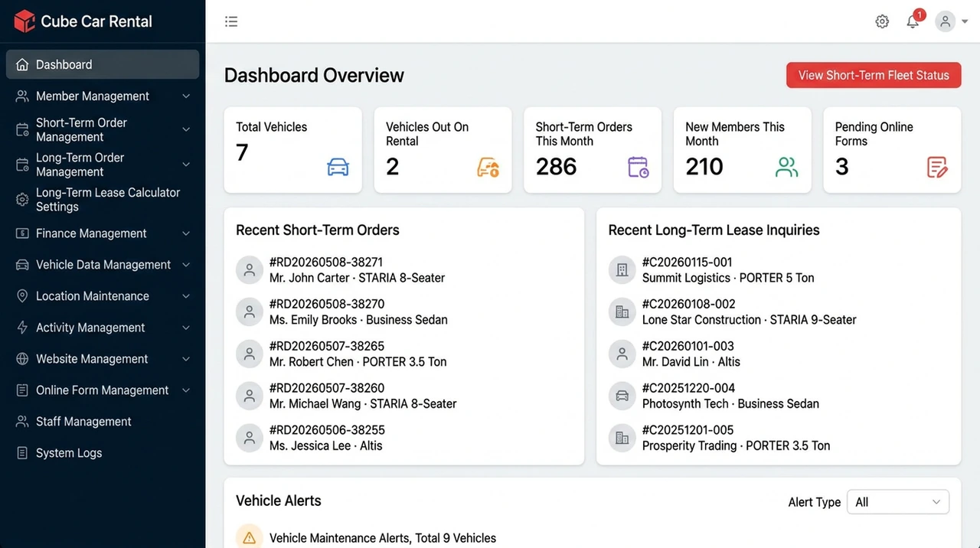The height and width of the screenshot is (548, 980).
Task: Click View Short-Term Fleet Status button
Action: 874,75
